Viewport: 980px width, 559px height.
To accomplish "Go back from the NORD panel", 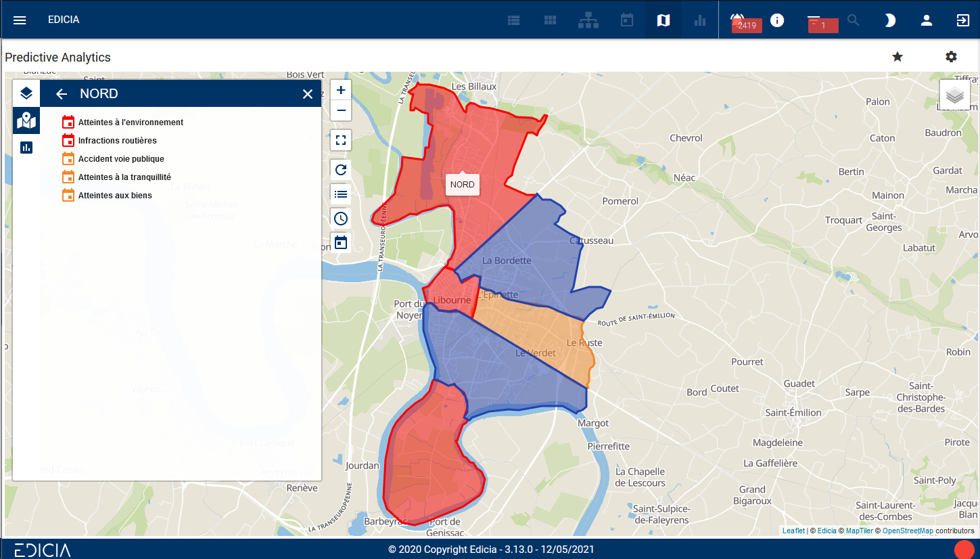I will click(x=62, y=94).
